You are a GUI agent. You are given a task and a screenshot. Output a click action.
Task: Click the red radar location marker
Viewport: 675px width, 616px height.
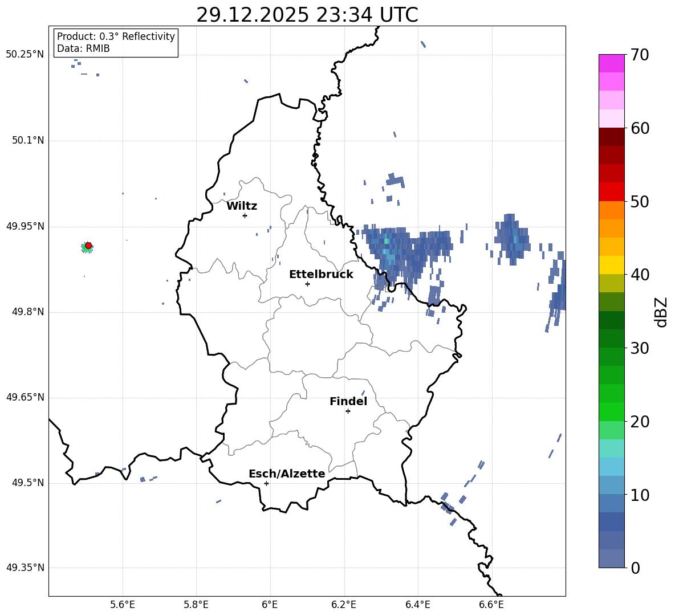point(88,246)
